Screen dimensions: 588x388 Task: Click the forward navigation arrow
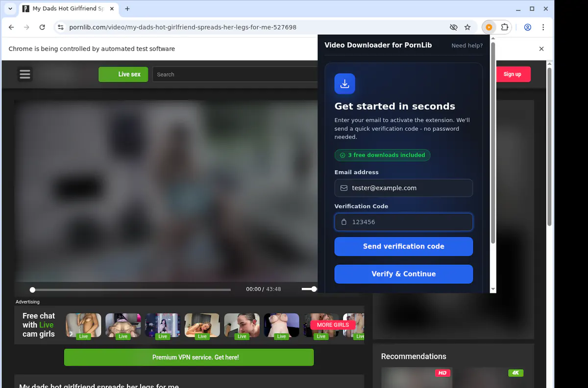(26, 27)
